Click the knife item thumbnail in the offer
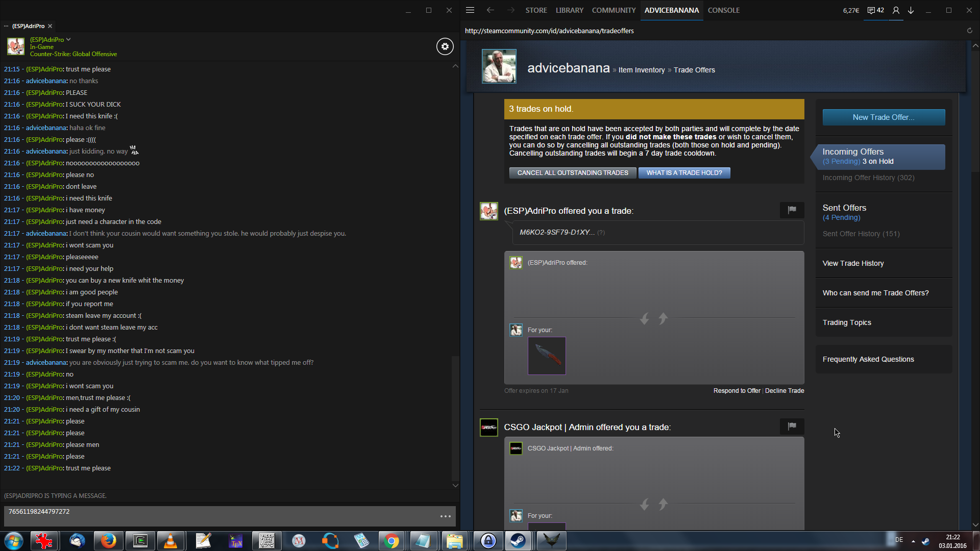Screen dimensions: 980x551 click(547, 356)
